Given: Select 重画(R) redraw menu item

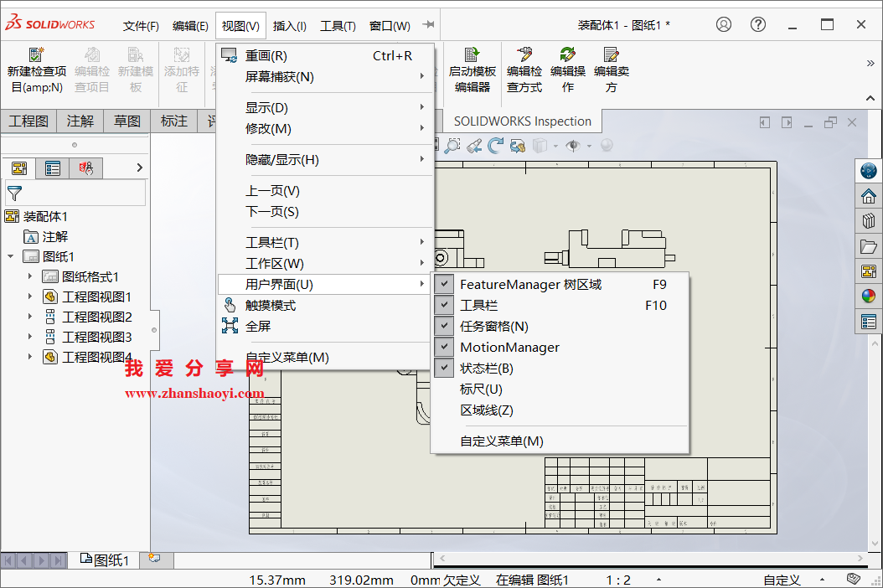Looking at the screenshot, I should pyautogui.click(x=326, y=56).
